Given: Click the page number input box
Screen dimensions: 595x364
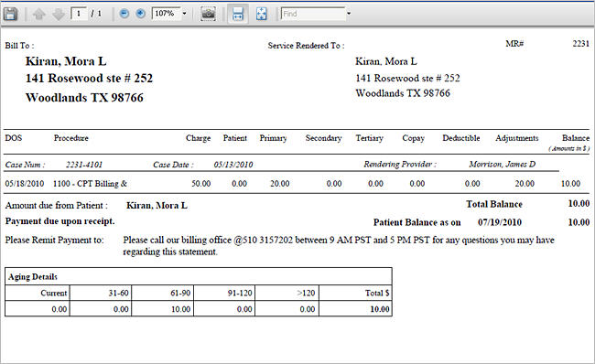Looking at the screenshot, I should [79, 14].
